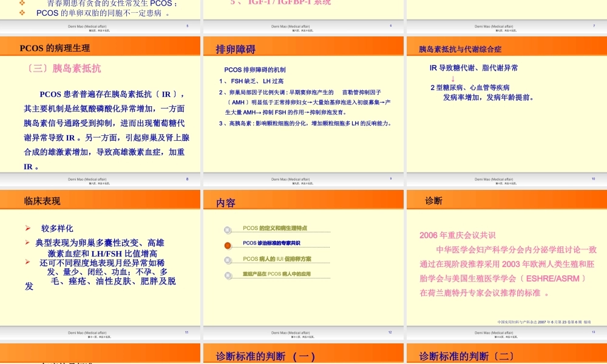
Task: Click the arrow bullet beside 较多样化
Action: tap(27, 227)
